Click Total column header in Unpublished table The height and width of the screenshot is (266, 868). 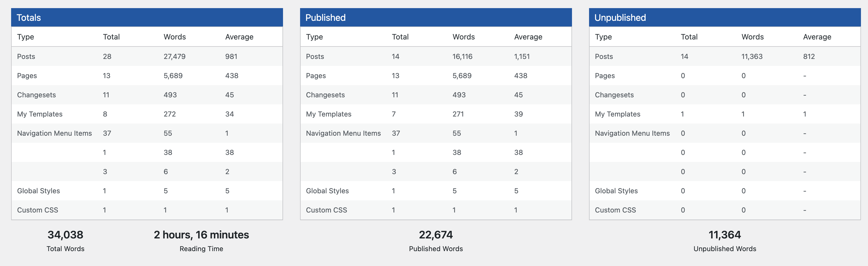pos(689,37)
